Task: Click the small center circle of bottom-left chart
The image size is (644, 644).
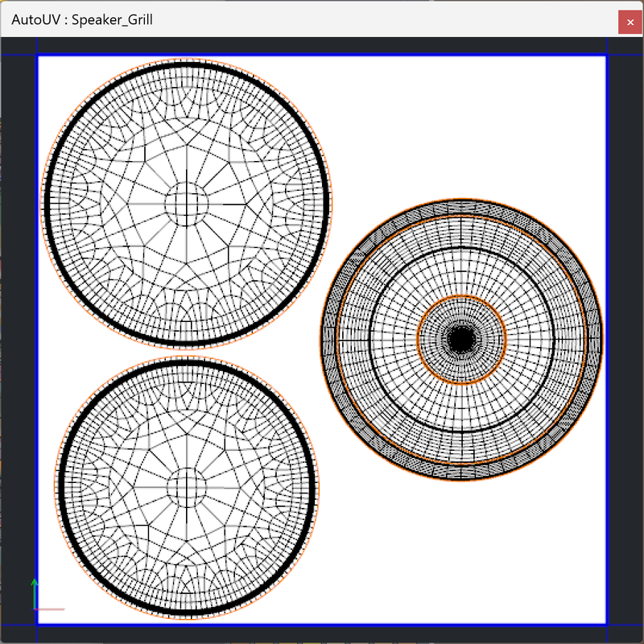Action: (x=187, y=488)
